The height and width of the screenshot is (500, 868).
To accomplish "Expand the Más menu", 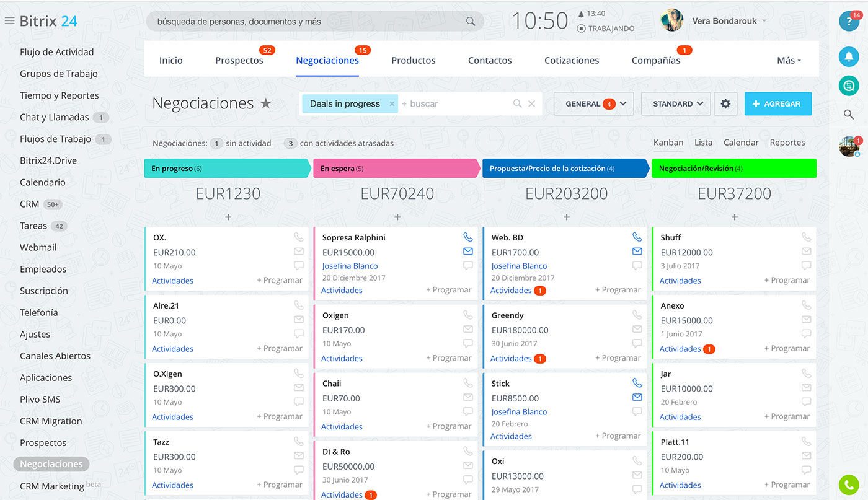I will (789, 61).
